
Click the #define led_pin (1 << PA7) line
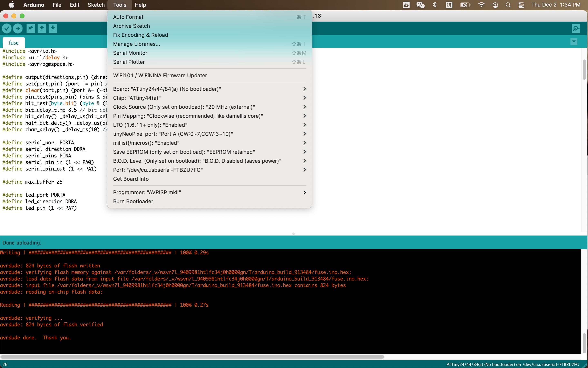39,208
